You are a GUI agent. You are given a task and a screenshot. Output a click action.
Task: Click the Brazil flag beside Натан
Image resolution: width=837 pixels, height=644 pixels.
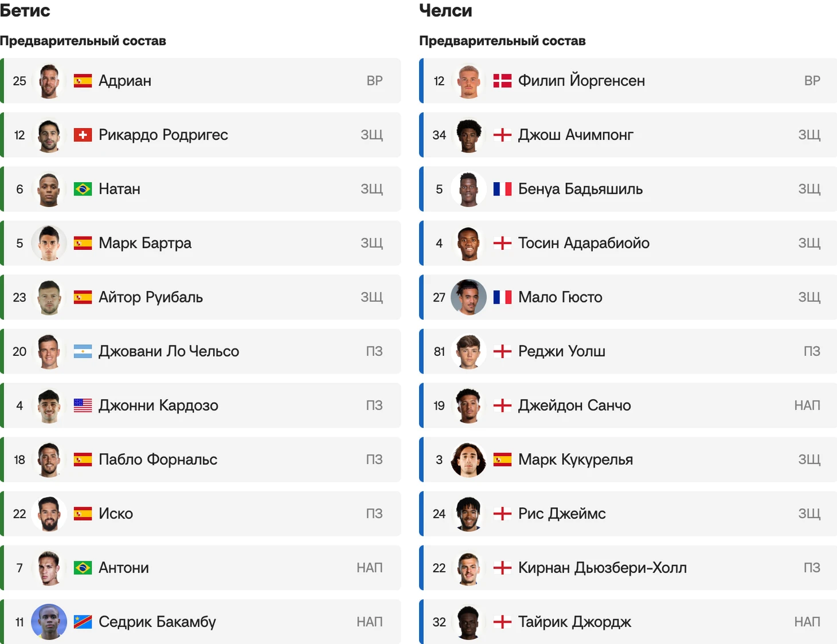[83, 189]
